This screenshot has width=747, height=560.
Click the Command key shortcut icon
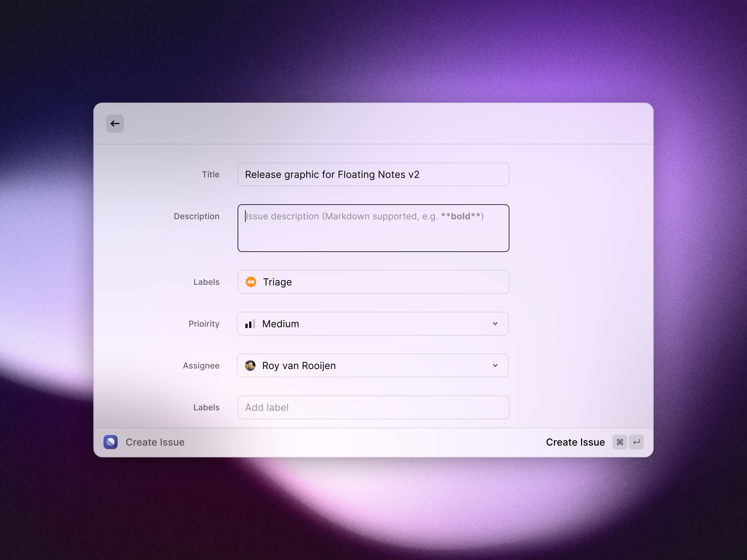620,442
